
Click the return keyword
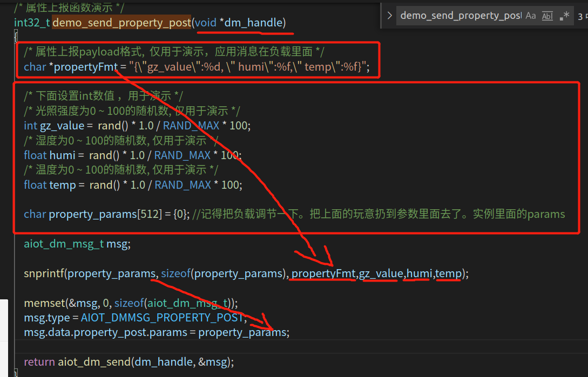pos(39,362)
